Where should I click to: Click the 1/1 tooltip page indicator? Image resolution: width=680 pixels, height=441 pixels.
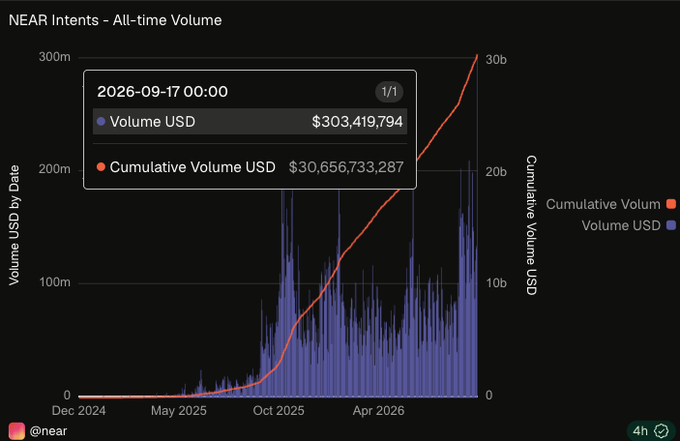(389, 91)
